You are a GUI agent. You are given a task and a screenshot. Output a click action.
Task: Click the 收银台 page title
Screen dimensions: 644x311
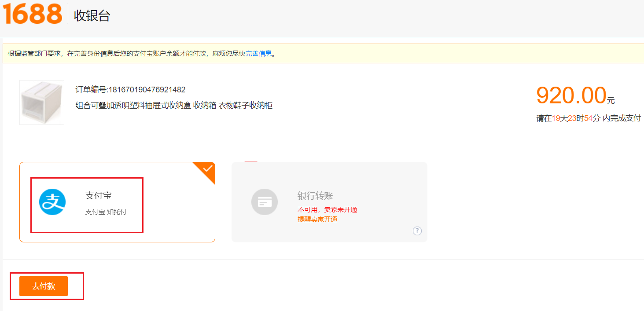[92, 16]
